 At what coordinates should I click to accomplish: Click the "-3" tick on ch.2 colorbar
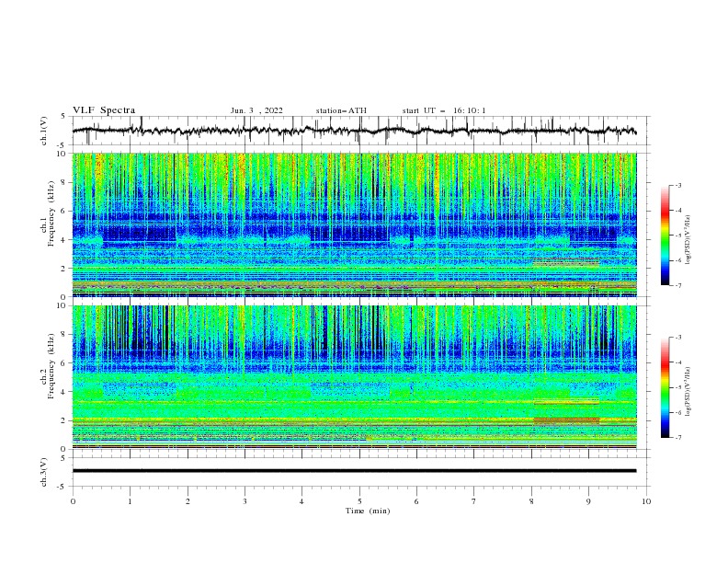point(677,338)
